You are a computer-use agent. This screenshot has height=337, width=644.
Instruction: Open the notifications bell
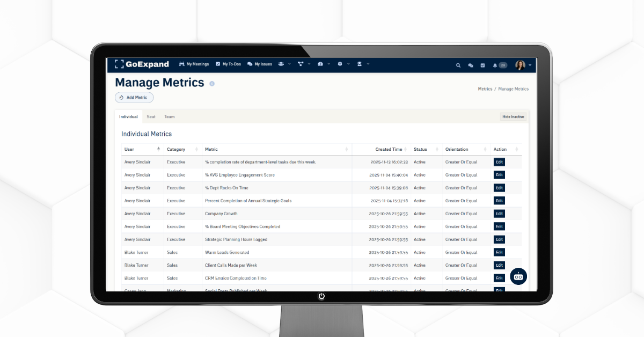click(495, 65)
